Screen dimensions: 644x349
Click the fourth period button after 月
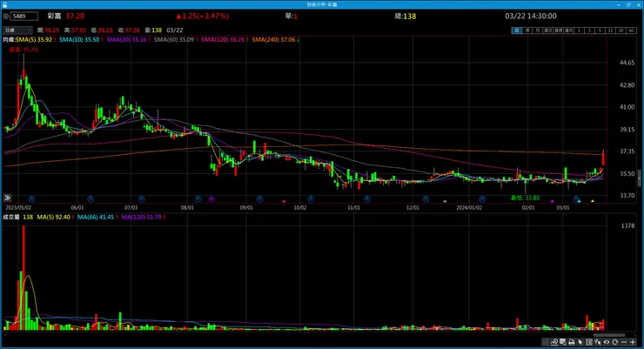548,30
